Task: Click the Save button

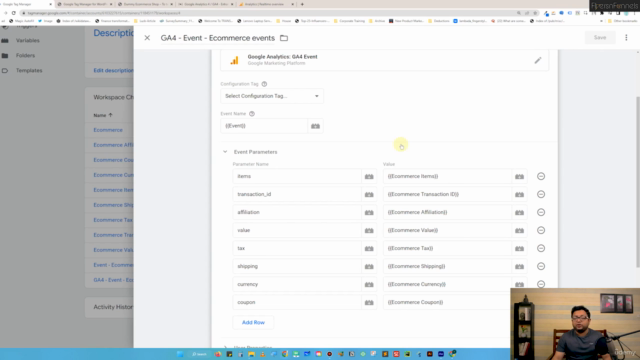Action: (x=600, y=38)
